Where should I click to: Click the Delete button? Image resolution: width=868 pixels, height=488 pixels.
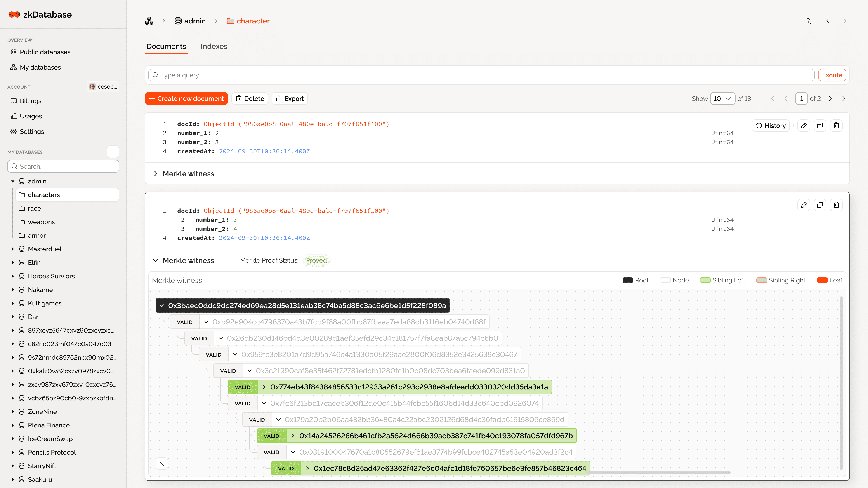(x=250, y=99)
